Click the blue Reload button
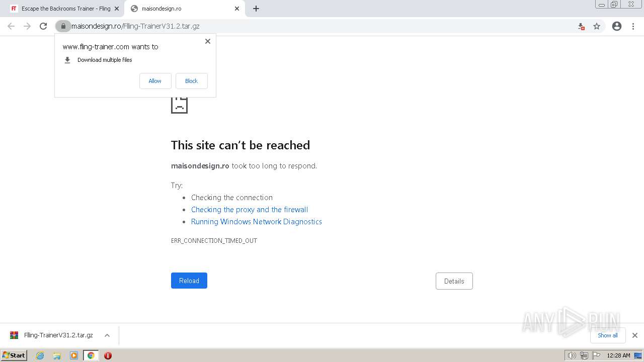This screenshot has height=362, width=644. (189, 281)
